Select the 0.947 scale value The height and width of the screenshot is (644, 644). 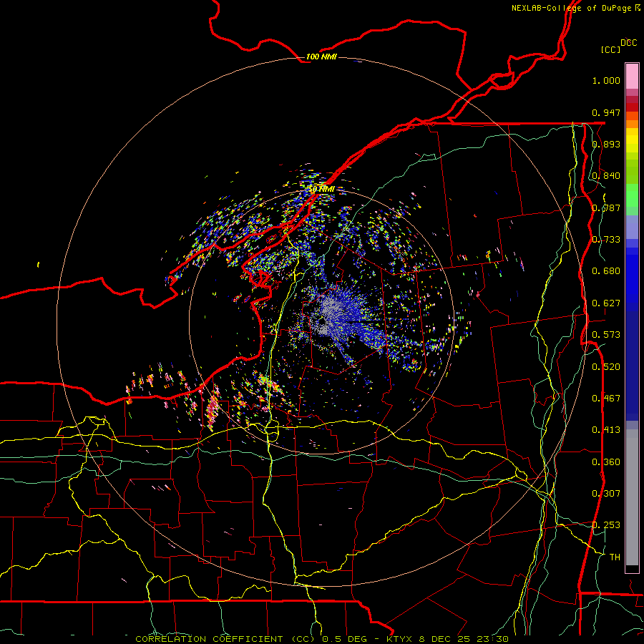point(606,112)
